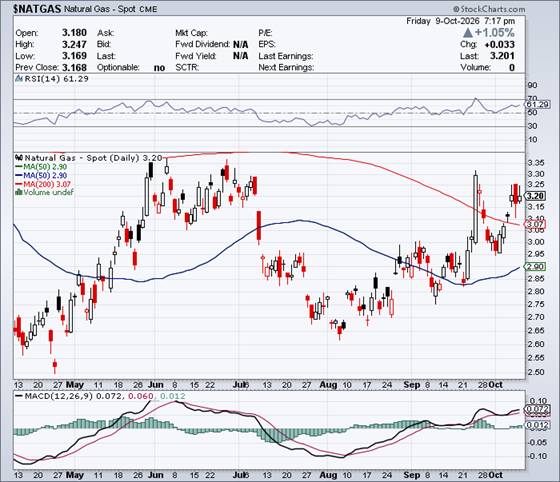Click the +1.05% percent change

coord(495,33)
